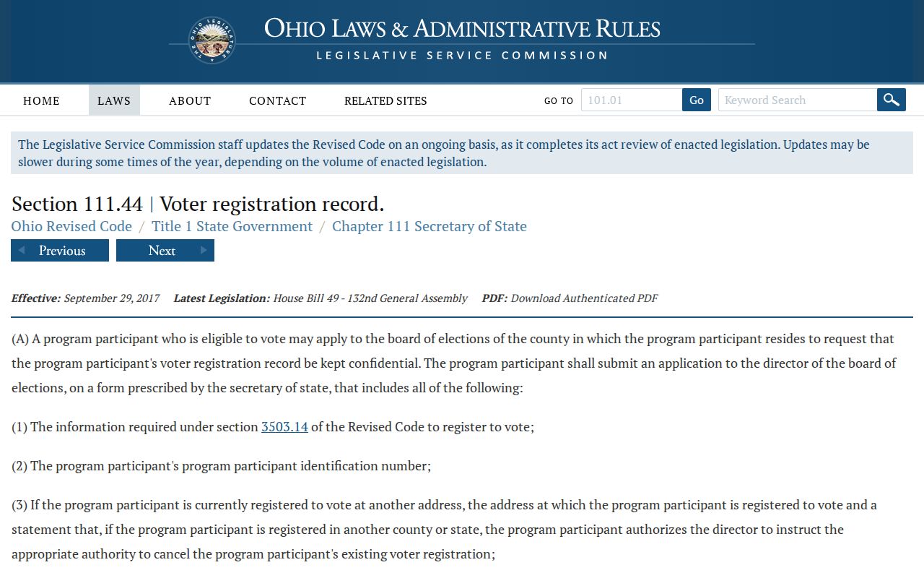The image size is (924, 578).
Task: Follow the Title 1 State Government breadcrumb
Action: tap(232, 226)
